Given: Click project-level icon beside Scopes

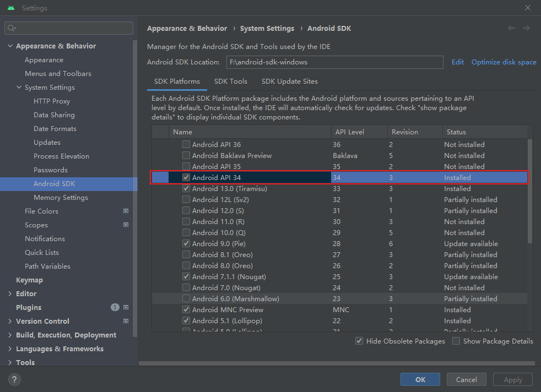Looking at the screenshot, I should click(x=126, y=225).
